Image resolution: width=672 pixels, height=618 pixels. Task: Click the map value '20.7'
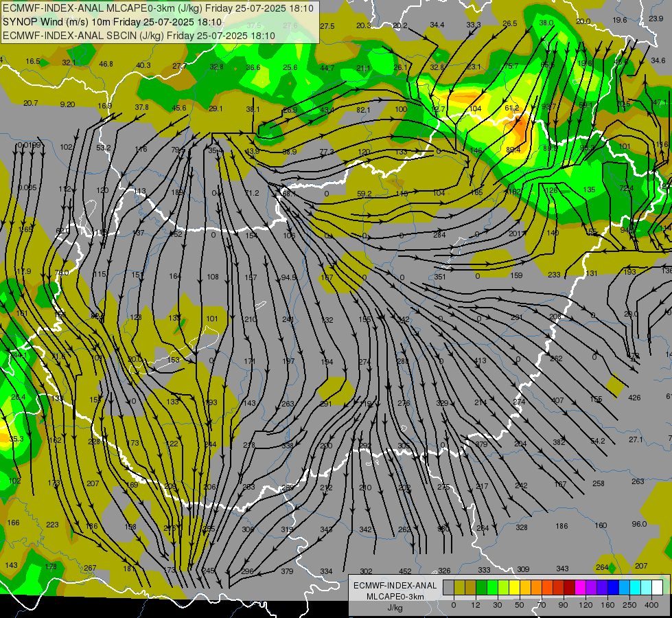click(30, 103)
